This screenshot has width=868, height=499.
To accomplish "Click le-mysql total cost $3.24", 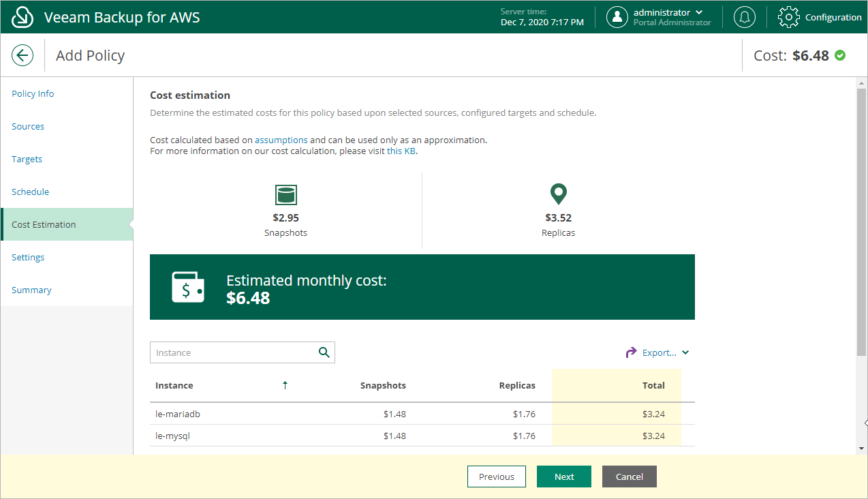I will click(x=653, y=436).
